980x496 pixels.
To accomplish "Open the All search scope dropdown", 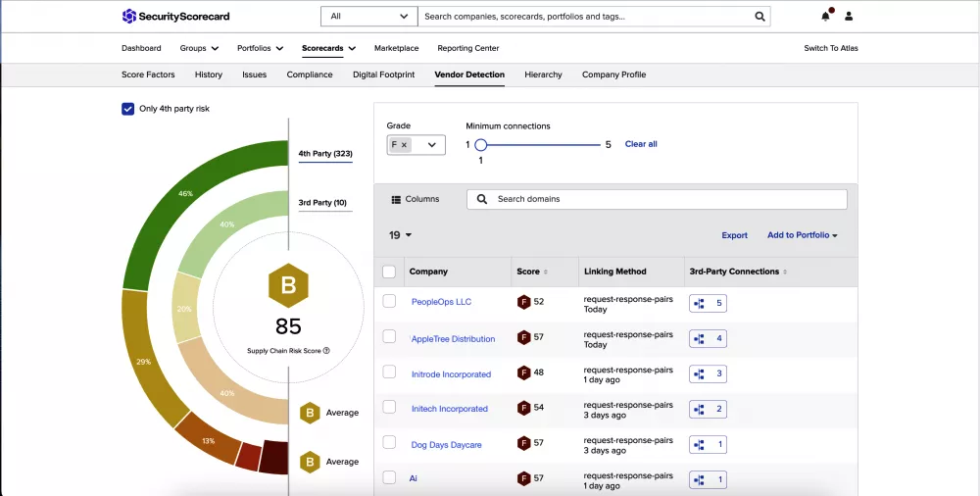I will 368,17.
